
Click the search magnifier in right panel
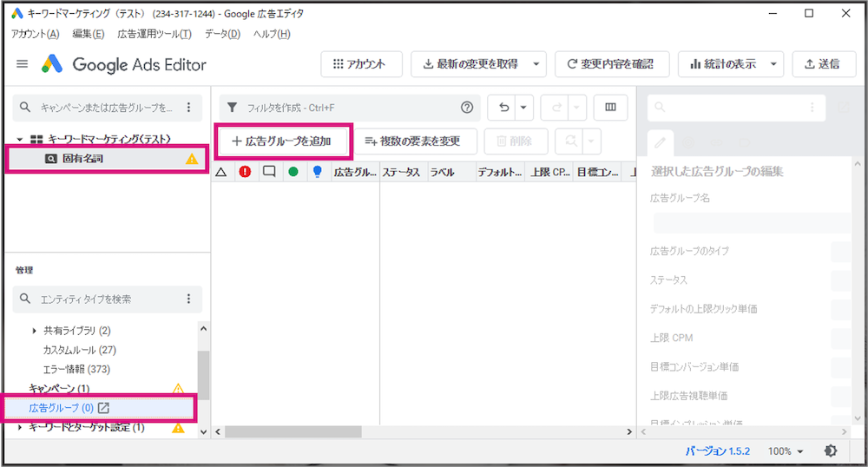660,108
